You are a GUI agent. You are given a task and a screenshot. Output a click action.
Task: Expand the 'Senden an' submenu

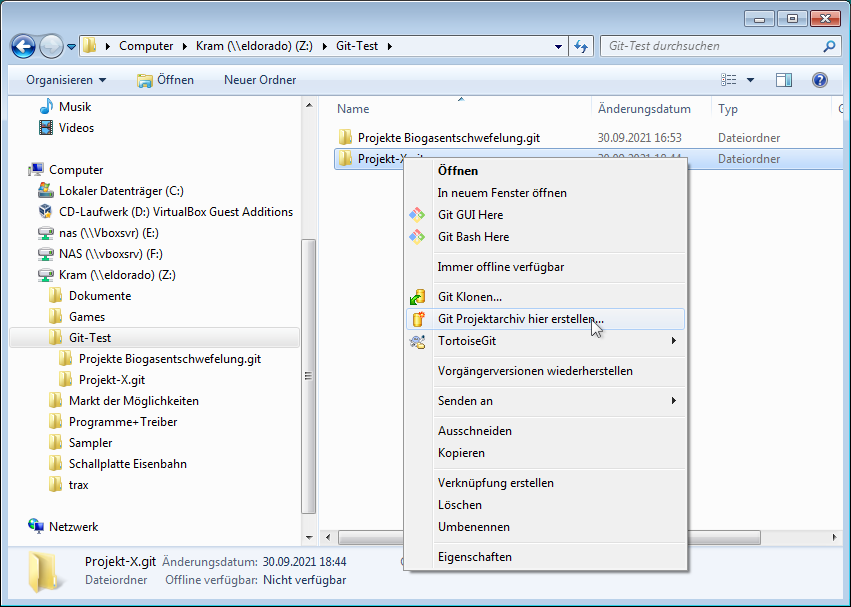pyautogui.click(x=545, y=401)
